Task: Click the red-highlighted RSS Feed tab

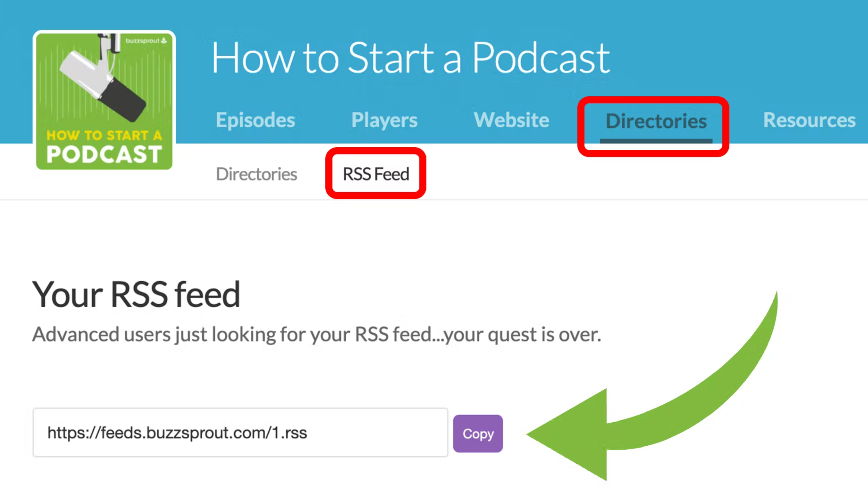Action: [x=375, y=174]
